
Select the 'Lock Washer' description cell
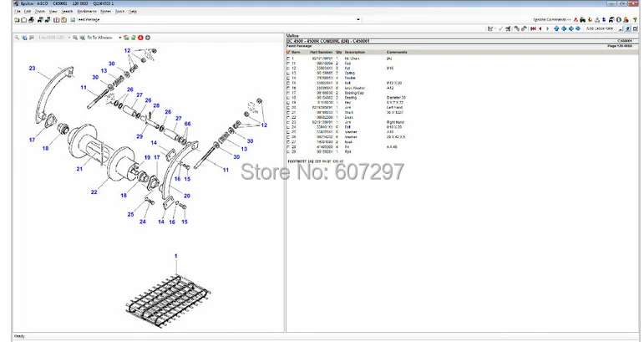tap(354, 88)
